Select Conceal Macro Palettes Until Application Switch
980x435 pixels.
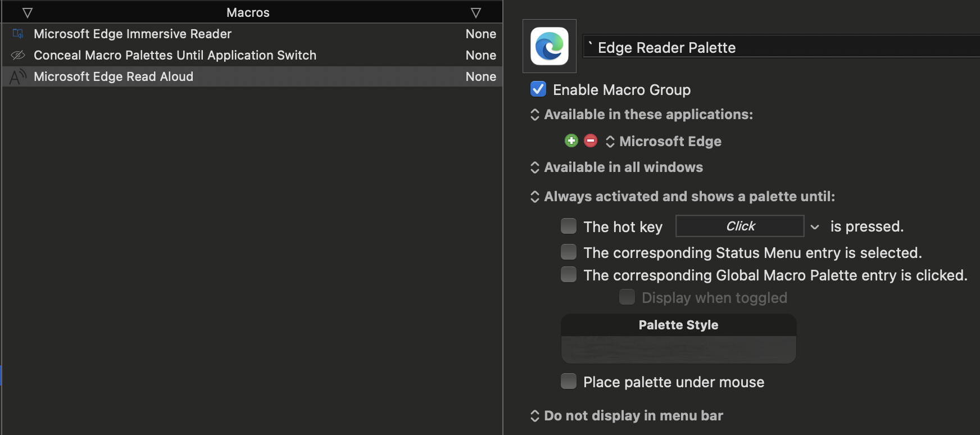point(252,55)
